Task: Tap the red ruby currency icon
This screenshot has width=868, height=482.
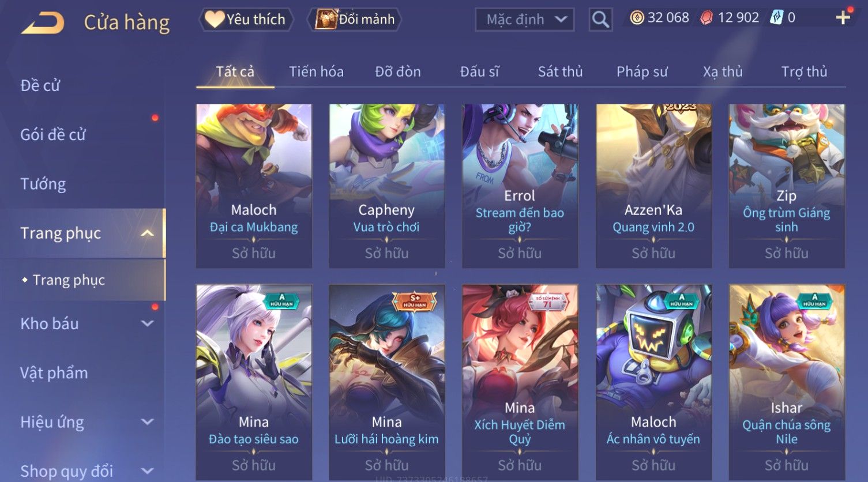Action: (x=707, y=18)
